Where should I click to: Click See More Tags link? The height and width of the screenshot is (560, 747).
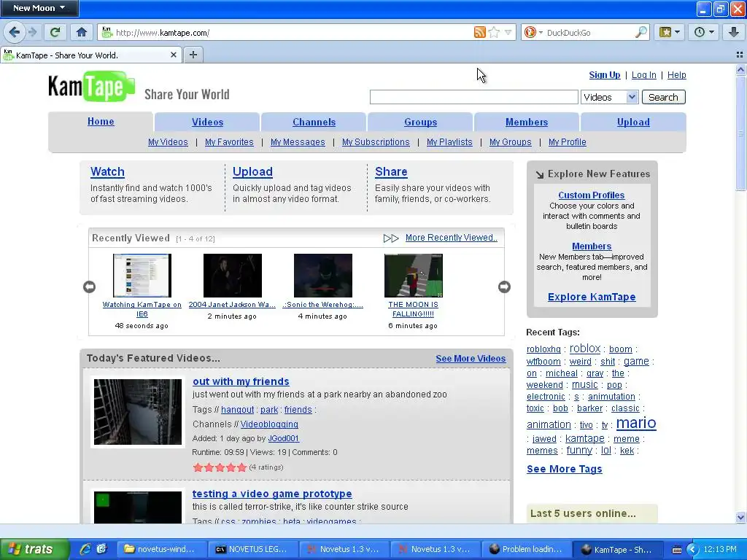click(x=564, y=469)
